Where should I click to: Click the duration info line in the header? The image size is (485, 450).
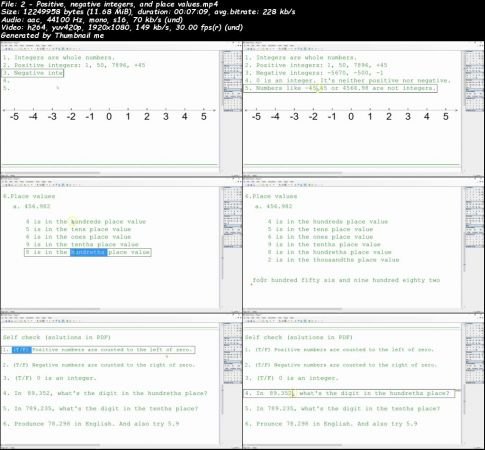coord(148,12)
